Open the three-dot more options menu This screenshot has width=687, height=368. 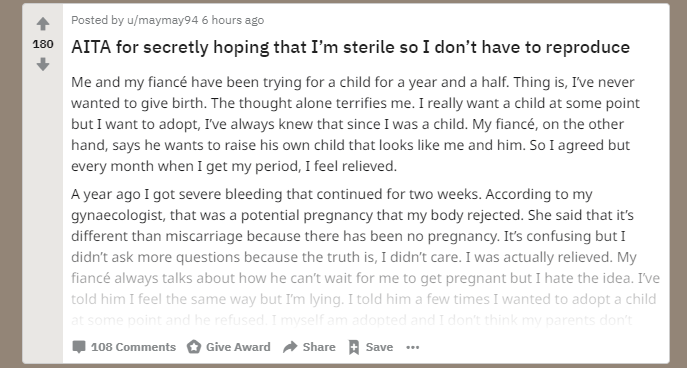coord(413,347)
